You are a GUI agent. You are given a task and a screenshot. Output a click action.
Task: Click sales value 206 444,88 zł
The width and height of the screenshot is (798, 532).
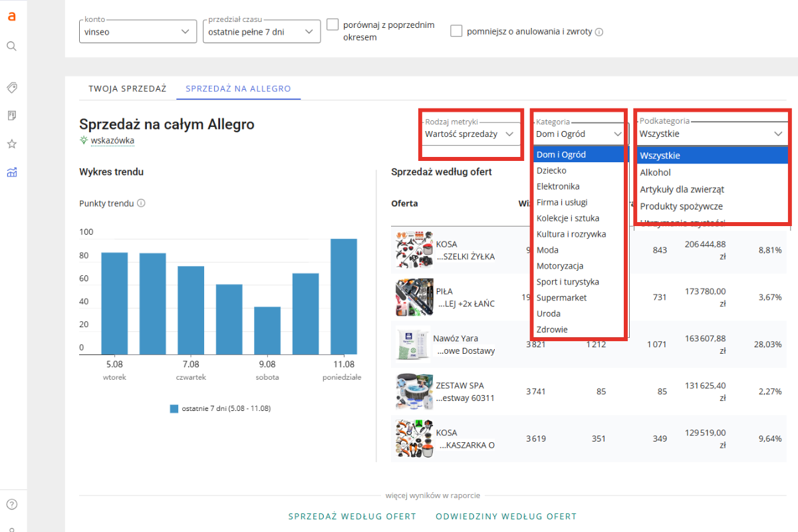pyautogui.click(x=705, y=250)
